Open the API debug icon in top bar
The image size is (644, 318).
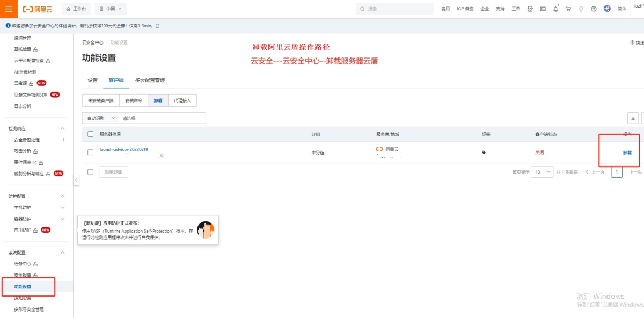point(530,9)
